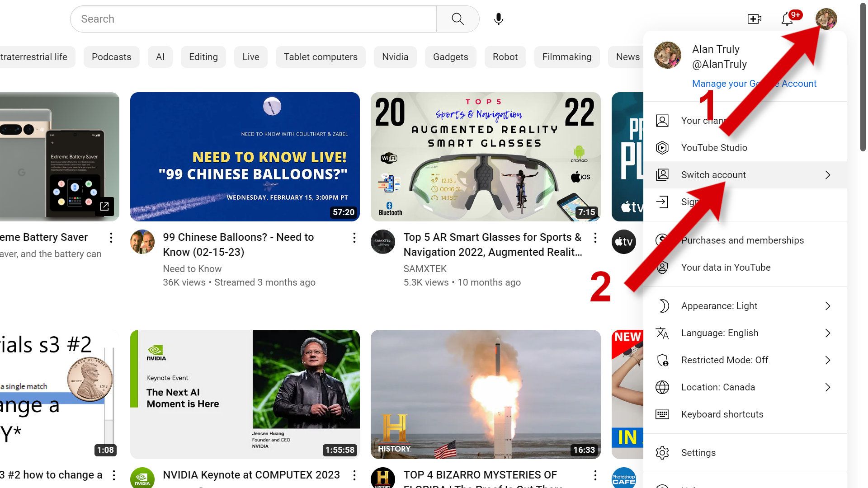Activate voice search microphone

[498, 19]
